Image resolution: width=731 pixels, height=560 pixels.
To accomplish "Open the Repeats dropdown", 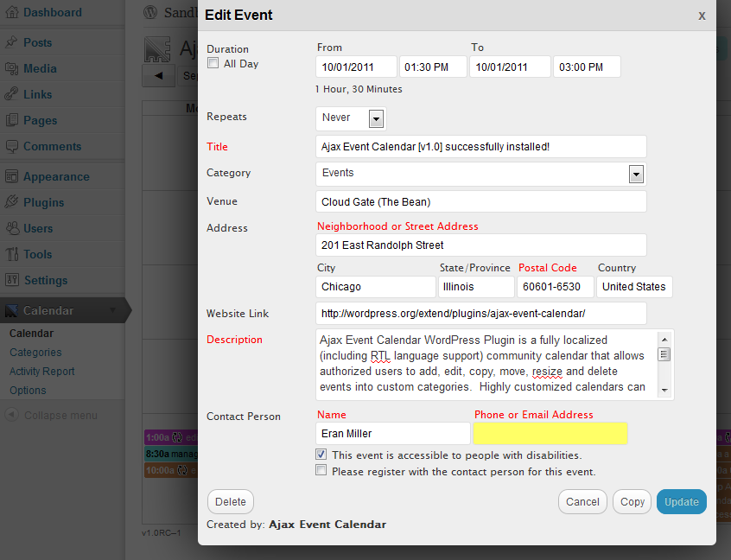I will point(376,118).
